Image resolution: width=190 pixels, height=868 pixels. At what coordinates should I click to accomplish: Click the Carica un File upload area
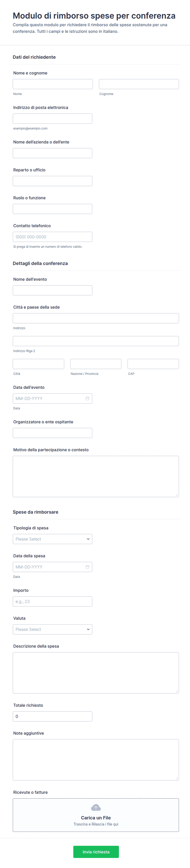[96, 815]
